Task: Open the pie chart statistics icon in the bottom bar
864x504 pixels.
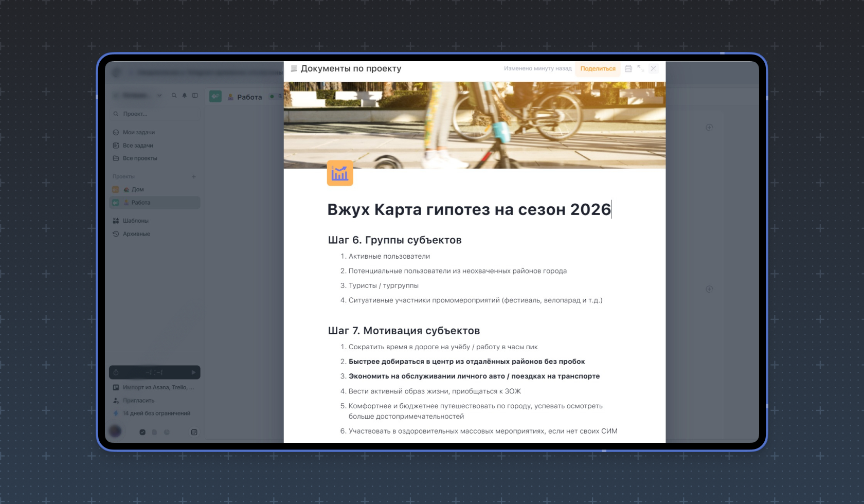Action: [167, 432]
